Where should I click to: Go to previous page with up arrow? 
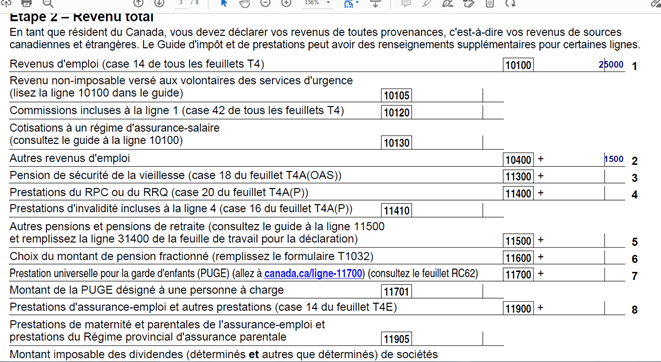pyautogui.click(x=138, y=3)
